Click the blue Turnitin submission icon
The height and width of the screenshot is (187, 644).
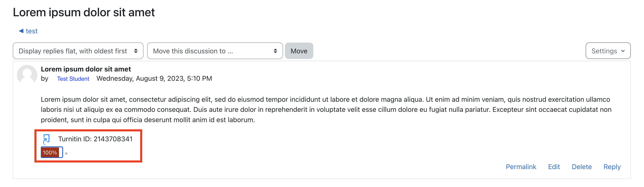(x=47, y=139)
